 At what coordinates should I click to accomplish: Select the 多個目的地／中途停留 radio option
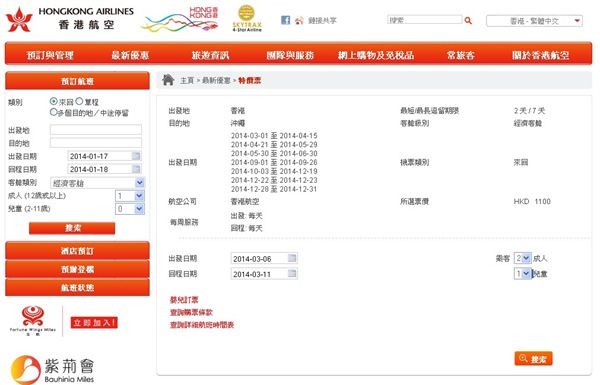[54, 113]
